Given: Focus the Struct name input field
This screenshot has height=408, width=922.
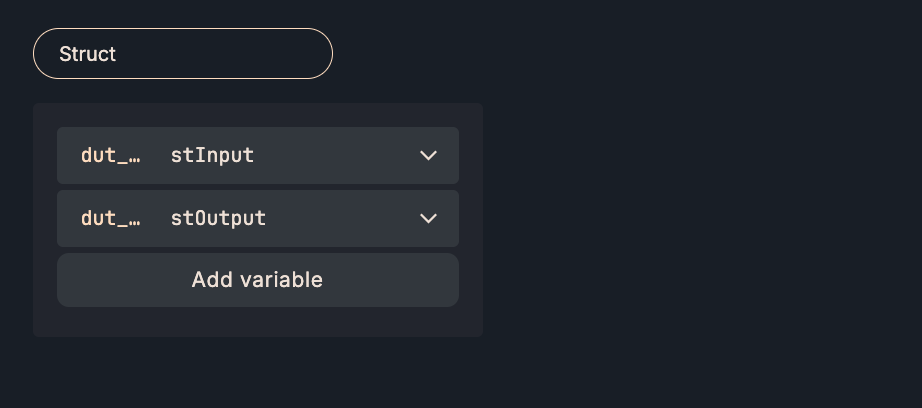Looking at the screenshot, I should click(x=183, y=54).
